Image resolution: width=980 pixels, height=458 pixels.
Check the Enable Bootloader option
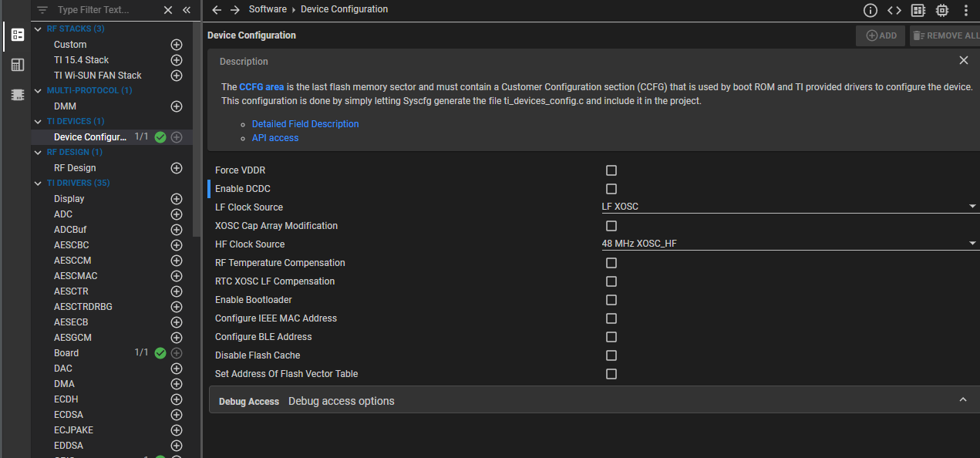click(611, 300)
